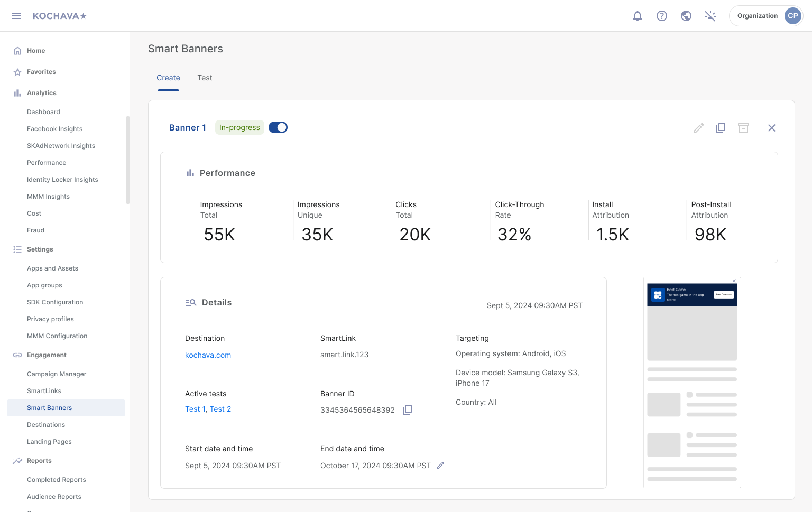Archive Banner 1
The image size is (812, 512).
coord(743,128)
